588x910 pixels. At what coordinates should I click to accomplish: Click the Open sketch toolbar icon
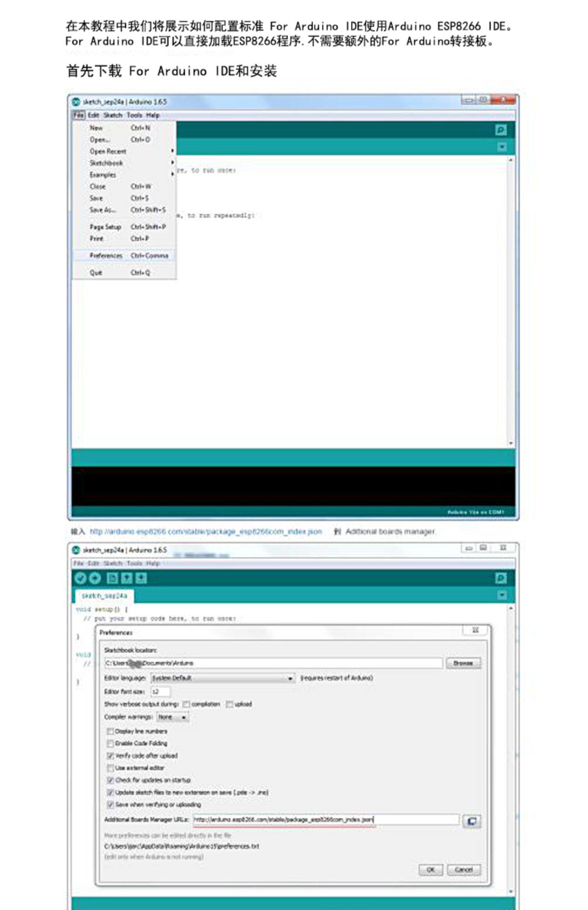(x=127, y=578)
